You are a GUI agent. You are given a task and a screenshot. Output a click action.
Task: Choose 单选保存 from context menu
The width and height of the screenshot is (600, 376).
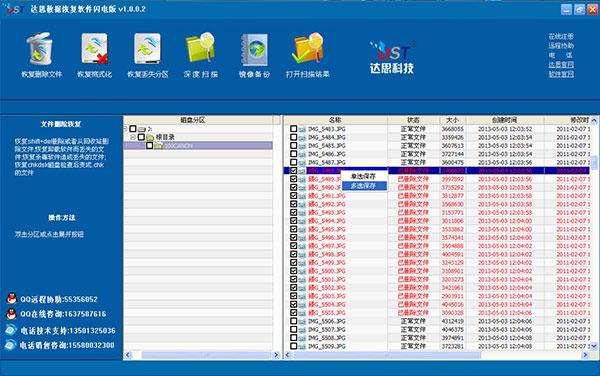364,176
